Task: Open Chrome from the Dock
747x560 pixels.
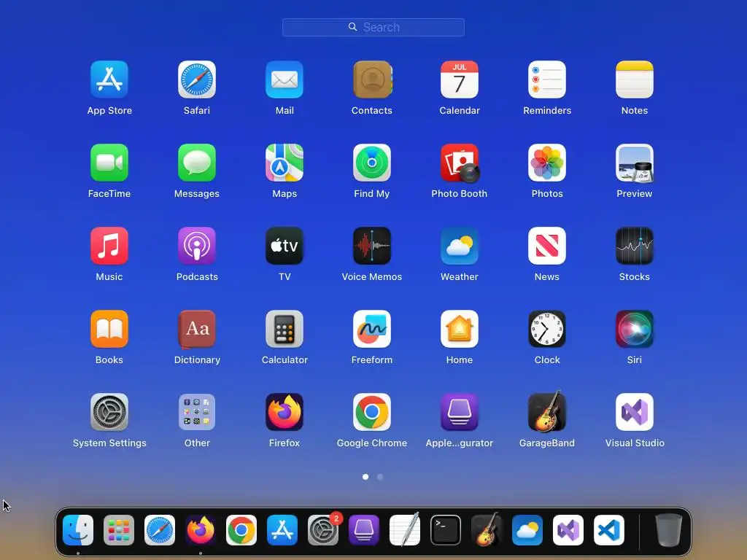Action: pos(241,530)
